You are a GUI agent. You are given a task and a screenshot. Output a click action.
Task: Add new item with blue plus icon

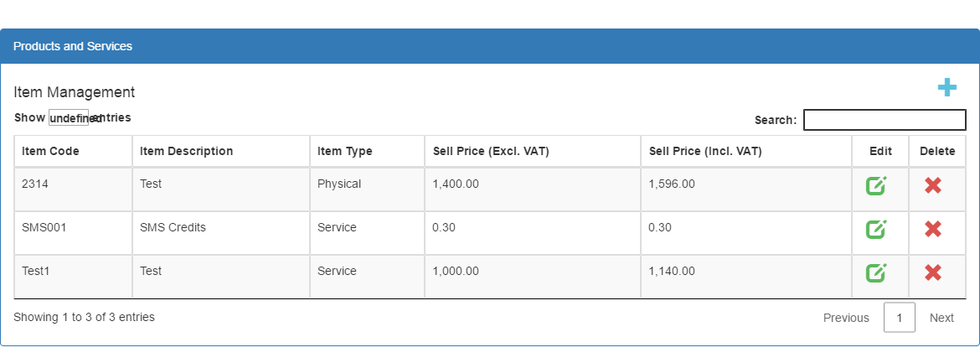pos(946,88)
